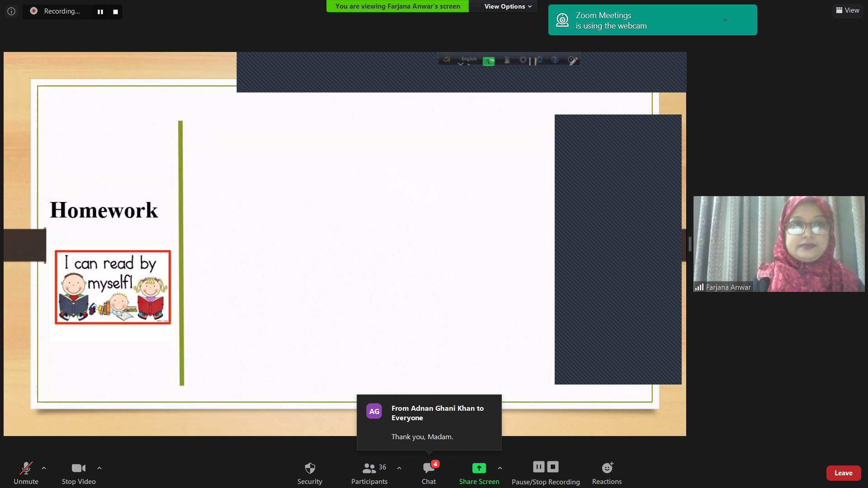868x488 pixels.
Task: Expand audio options arrow beside Unmute
Action: tap(44, 468)
